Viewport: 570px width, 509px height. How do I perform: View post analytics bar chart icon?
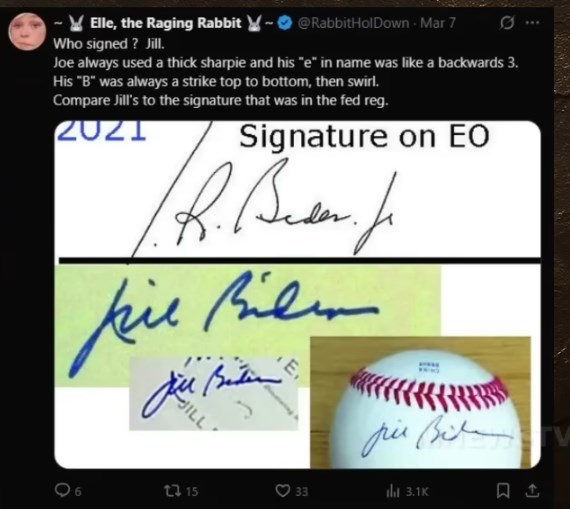tap(393, 491)
